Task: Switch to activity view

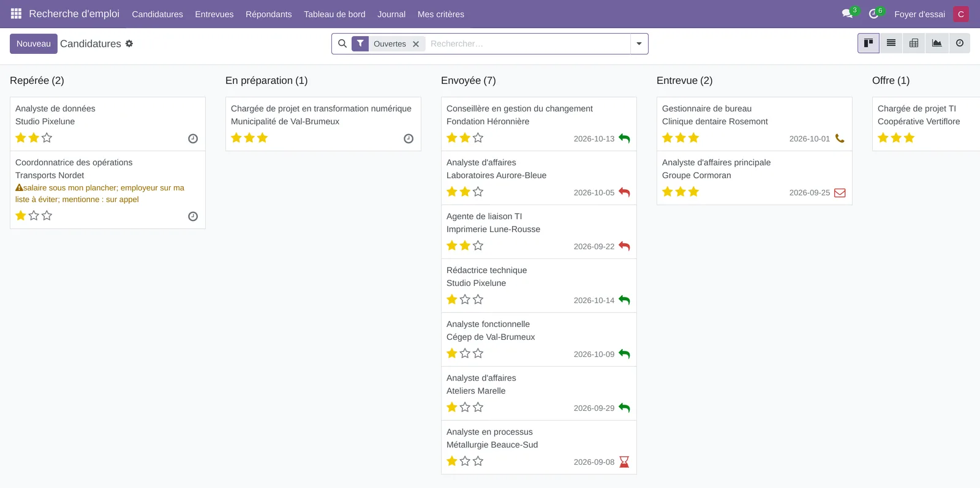Action: (x=960, y=43)
